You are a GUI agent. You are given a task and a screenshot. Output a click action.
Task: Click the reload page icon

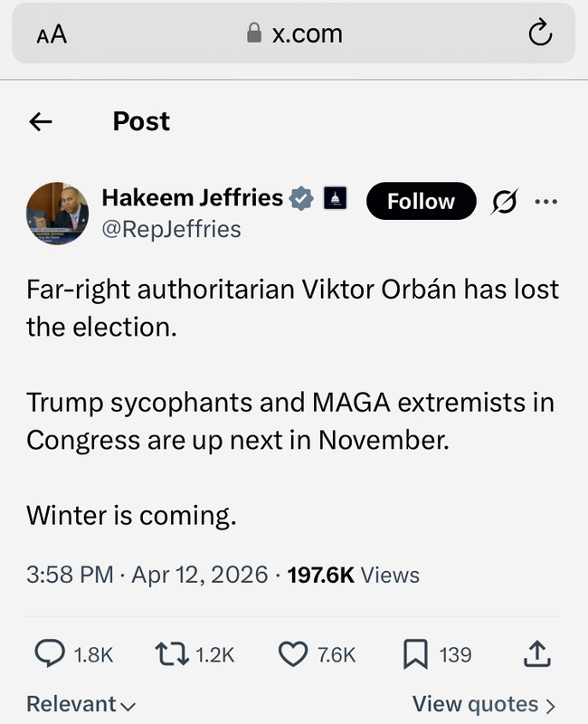click(540, 33)
